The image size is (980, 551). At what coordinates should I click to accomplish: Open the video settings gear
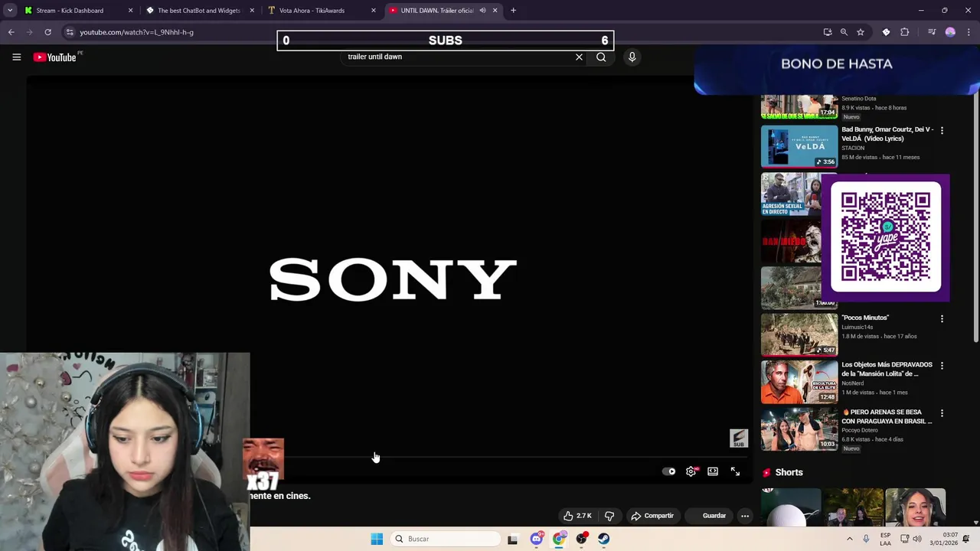pyautogui.click(x=691, y=471)
